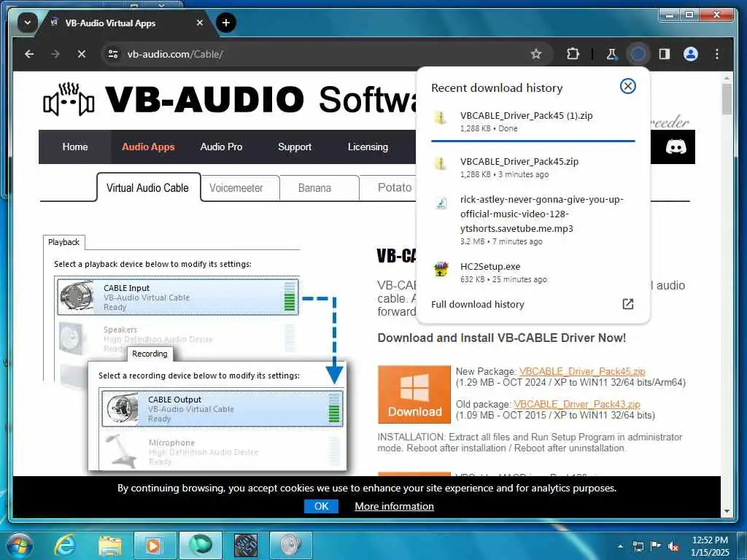Image resolution: width=747 pixels, height=560 pixels.
Task: Switch to the Virtual Audio Cable tab
Action: click(x=147, y=188)
